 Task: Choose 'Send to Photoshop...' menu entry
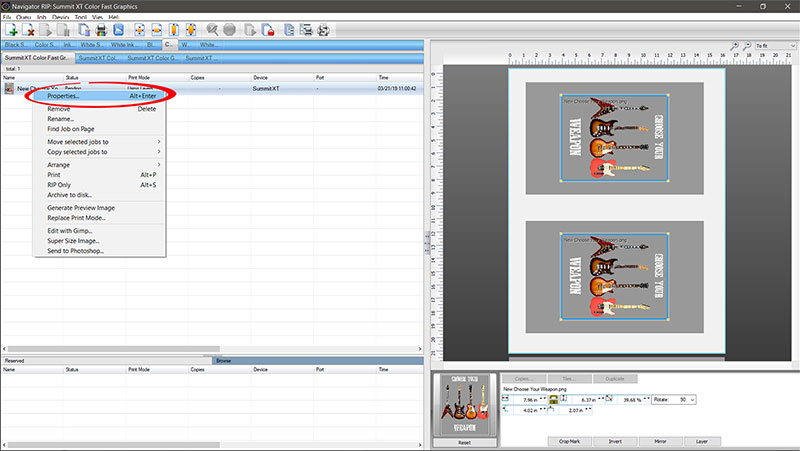(75, 251)
